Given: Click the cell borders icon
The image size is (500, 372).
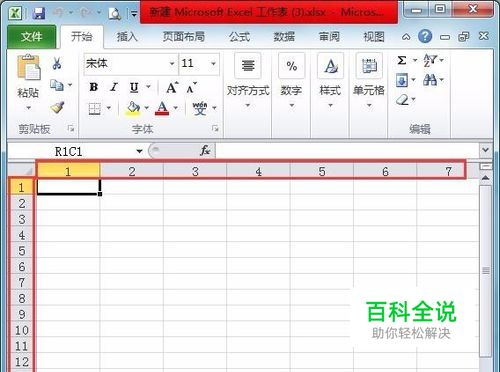Looking at the screenshot, I should pyautogui.click(x=95, y=109).
